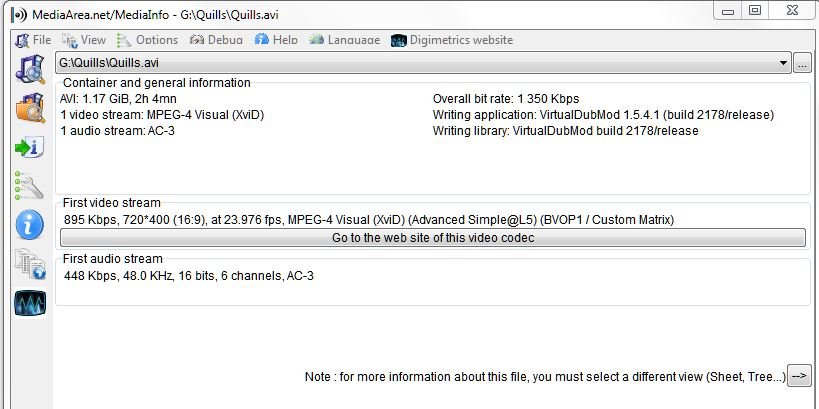
Task: Expand the file path dropdown arrow
Action: click(785, 63)
